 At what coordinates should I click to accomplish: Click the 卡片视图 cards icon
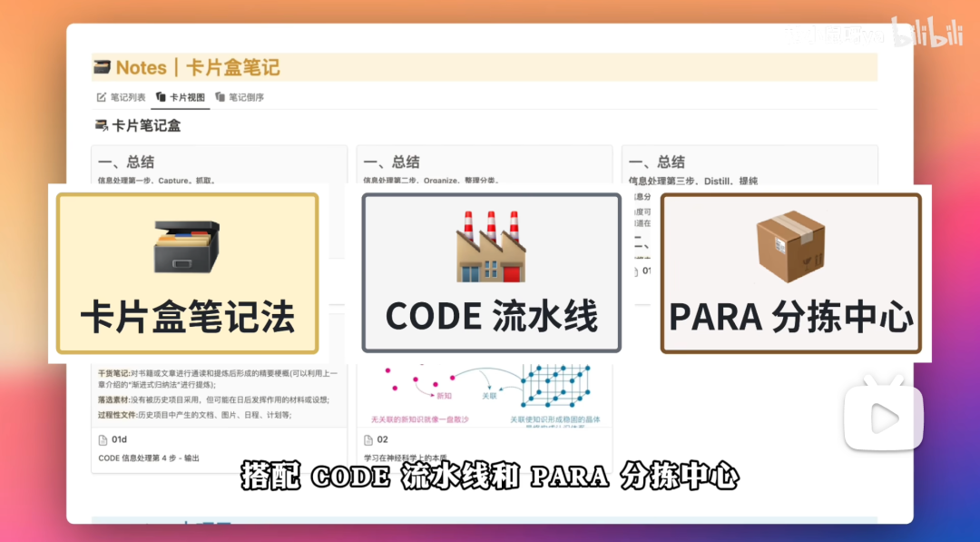tap(161, 97)
